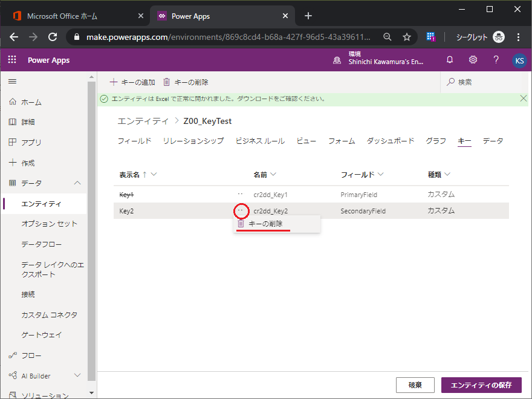532x399 pixels.
Task: Click キーの追加 in the command bar
Action: (x=132, y=82)
